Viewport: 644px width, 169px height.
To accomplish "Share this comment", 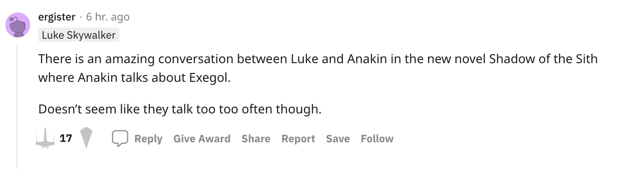I will coord(256,139).
